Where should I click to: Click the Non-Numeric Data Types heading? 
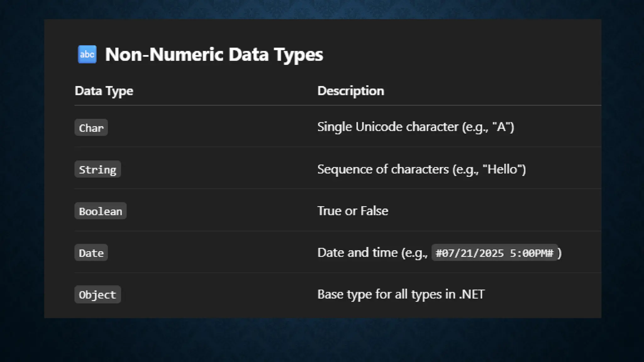point(214,54)
